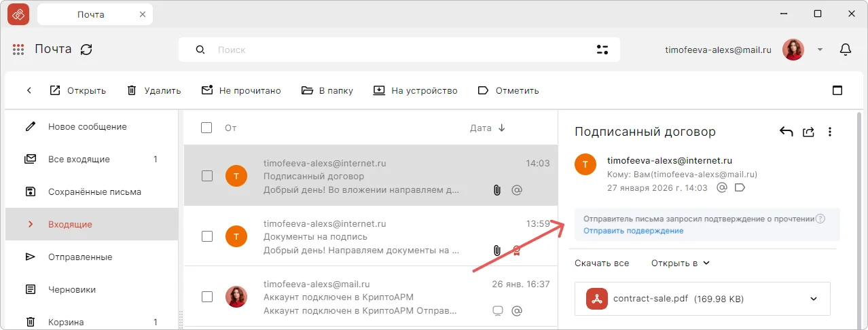Click the @ icon in the preview header
The width and height of the screenshot is (868, 330).
(x=723, y=187)
